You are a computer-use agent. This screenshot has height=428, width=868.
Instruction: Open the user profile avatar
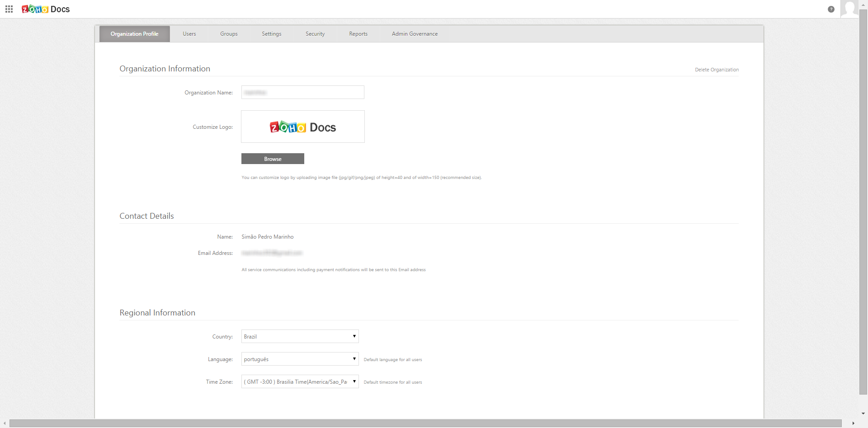click(849, 9)
